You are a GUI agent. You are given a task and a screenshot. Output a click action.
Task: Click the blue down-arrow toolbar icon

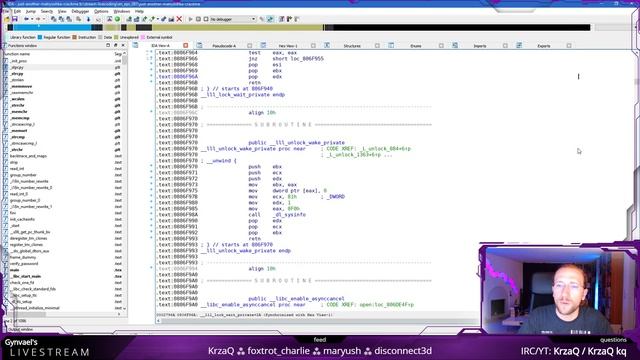[88, 19]
